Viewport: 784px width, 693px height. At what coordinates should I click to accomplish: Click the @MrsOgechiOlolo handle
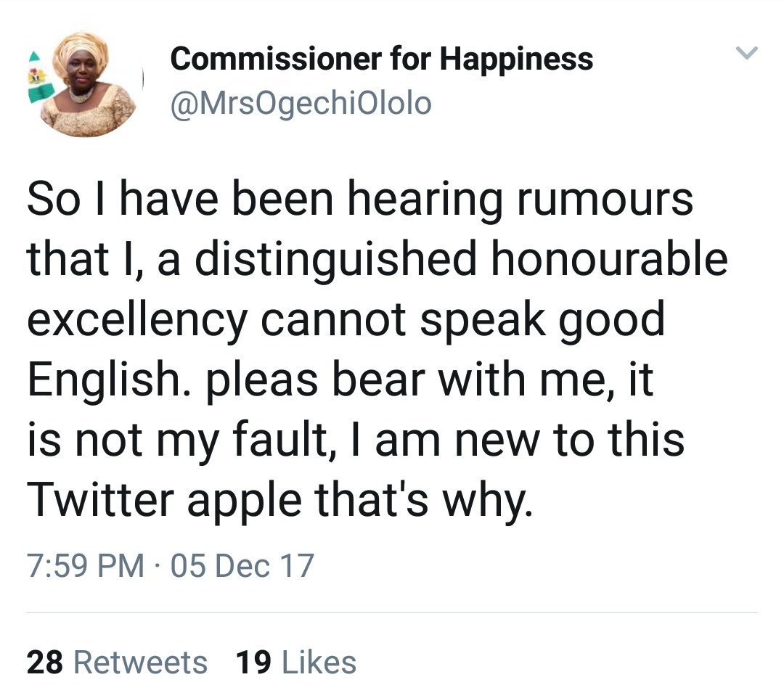click(x=301, y=104)
